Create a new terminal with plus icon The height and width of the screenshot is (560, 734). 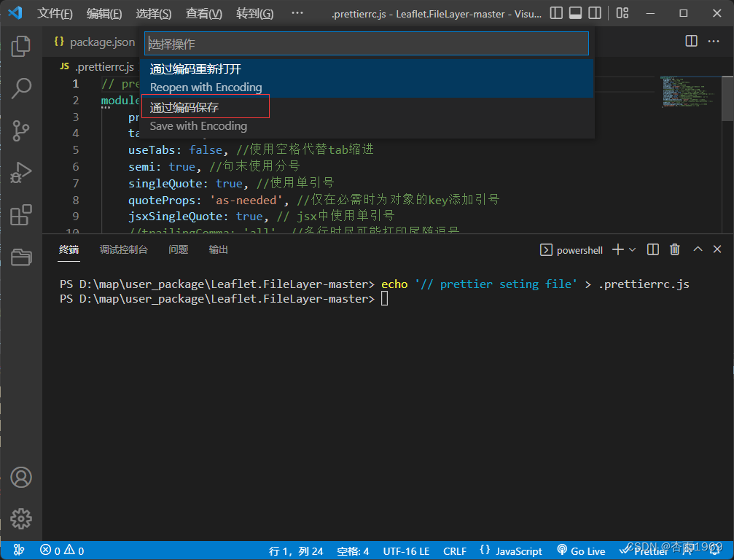click(618, 249)
